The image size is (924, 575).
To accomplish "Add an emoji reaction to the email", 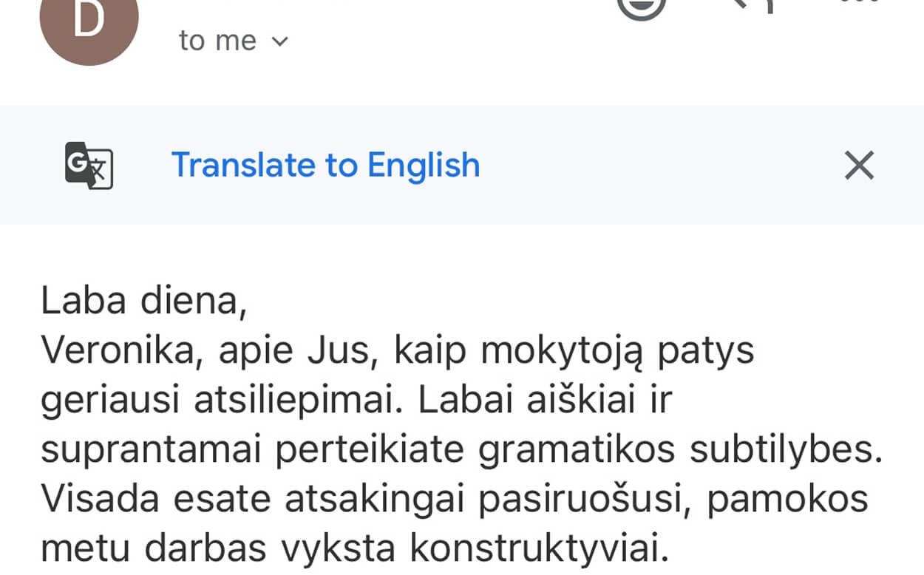I will [640, 6].
